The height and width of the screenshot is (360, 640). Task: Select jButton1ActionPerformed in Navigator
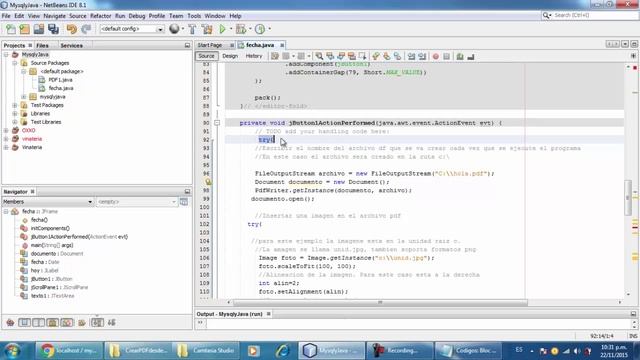[79, 237]
